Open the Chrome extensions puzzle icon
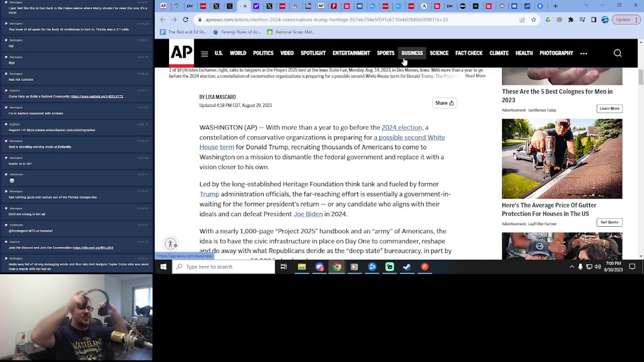Viewport: 644px width, 362px height. [x=571, y=20]
